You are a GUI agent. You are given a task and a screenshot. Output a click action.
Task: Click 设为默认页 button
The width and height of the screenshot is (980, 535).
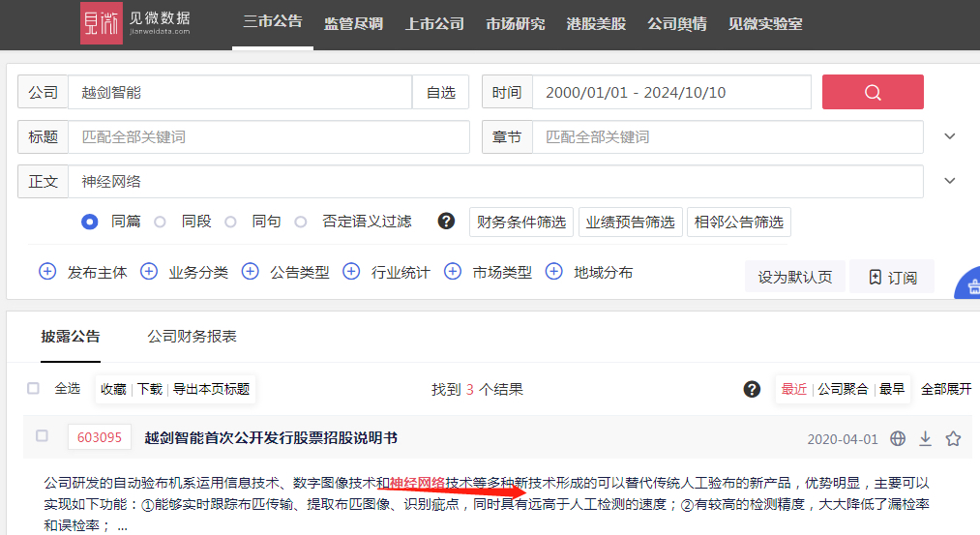coord(795,277)
